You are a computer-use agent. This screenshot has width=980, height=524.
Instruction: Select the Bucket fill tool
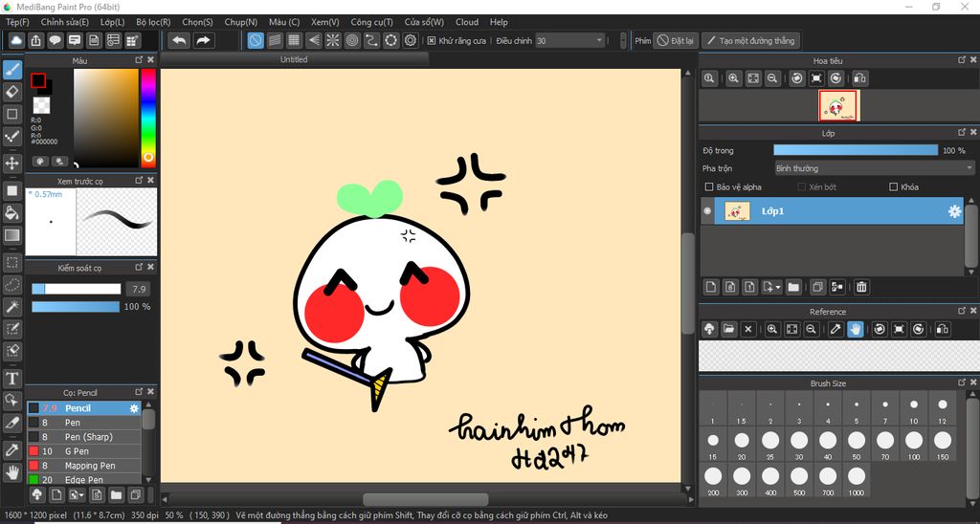coord(12,212)
